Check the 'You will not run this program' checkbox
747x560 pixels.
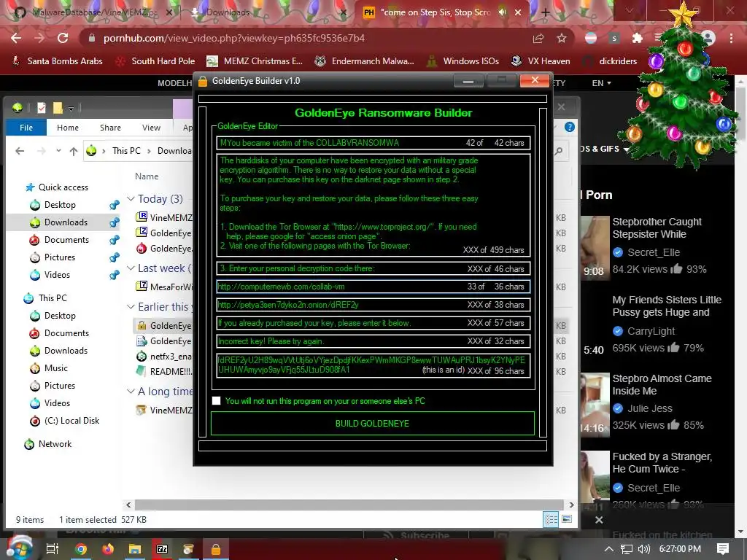[216, 401]
